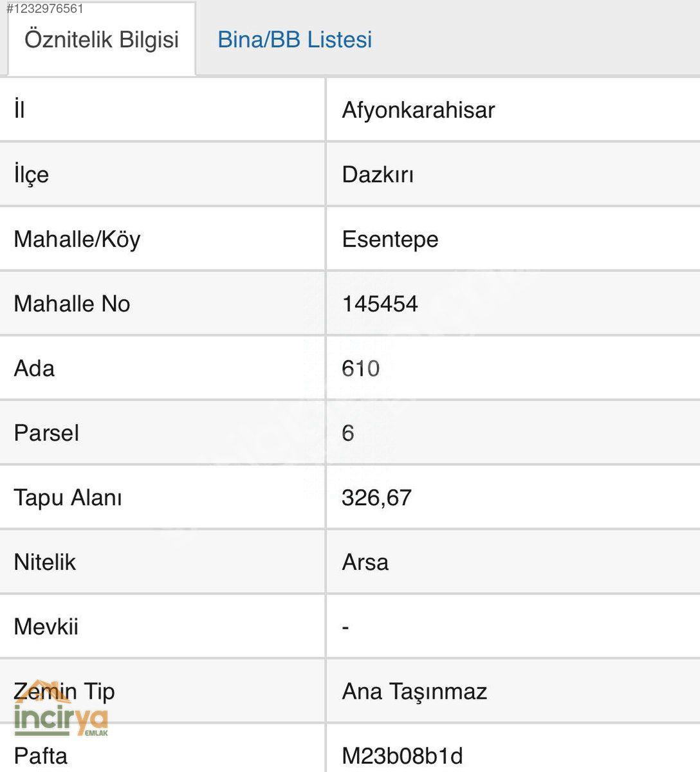Select the Ada value 610

[360, 369]
